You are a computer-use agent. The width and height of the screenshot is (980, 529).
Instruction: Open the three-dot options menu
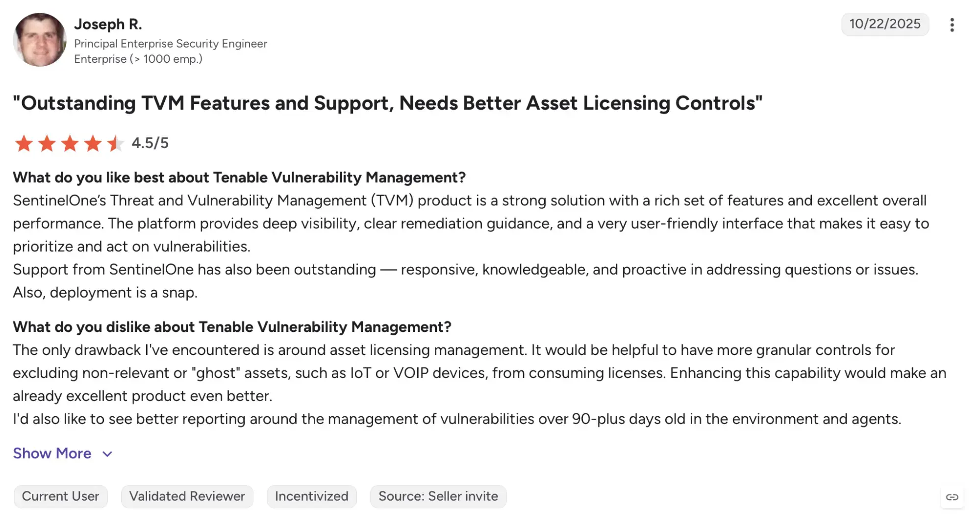click(952, 25)
